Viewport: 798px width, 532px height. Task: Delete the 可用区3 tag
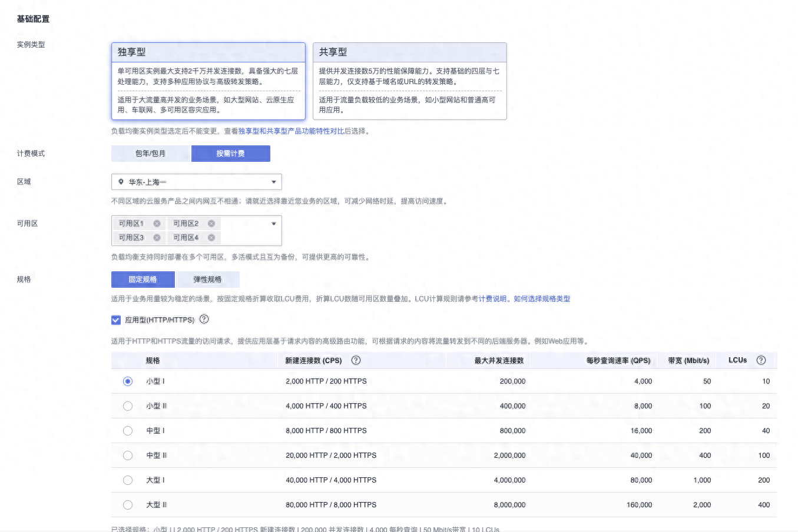click(x=155, y=237)
